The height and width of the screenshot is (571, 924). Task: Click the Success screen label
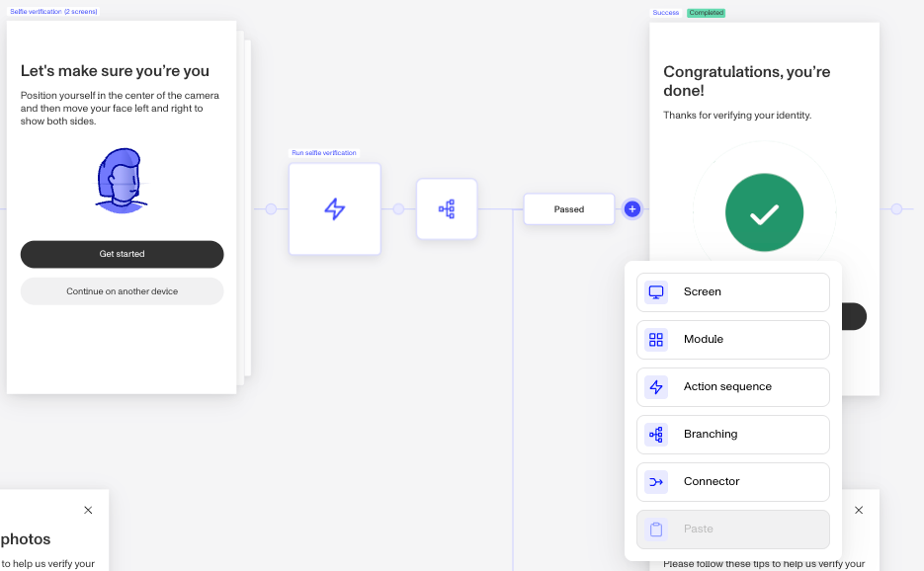click(666, 13)
